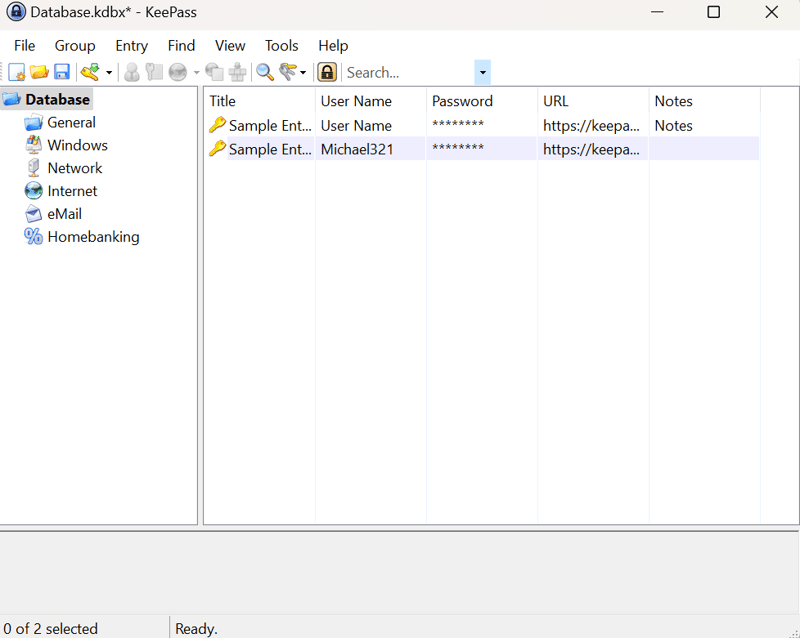Click the Windows group icon
Screen dimensions: 800x638
[x=34, y=145]
